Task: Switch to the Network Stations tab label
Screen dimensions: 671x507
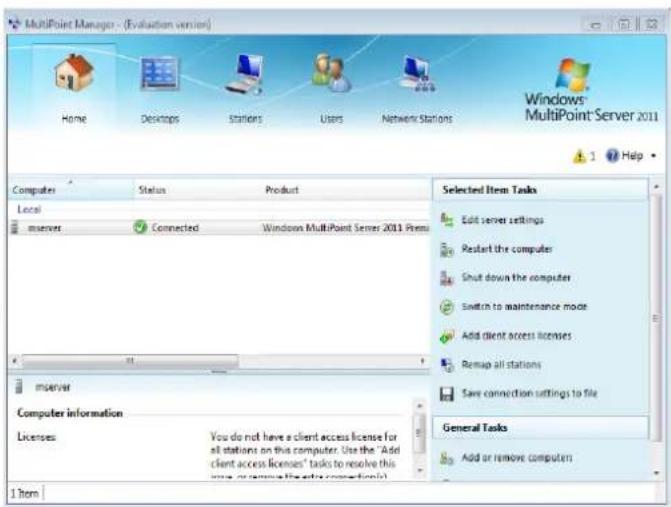Action: (x=417, y=119)
